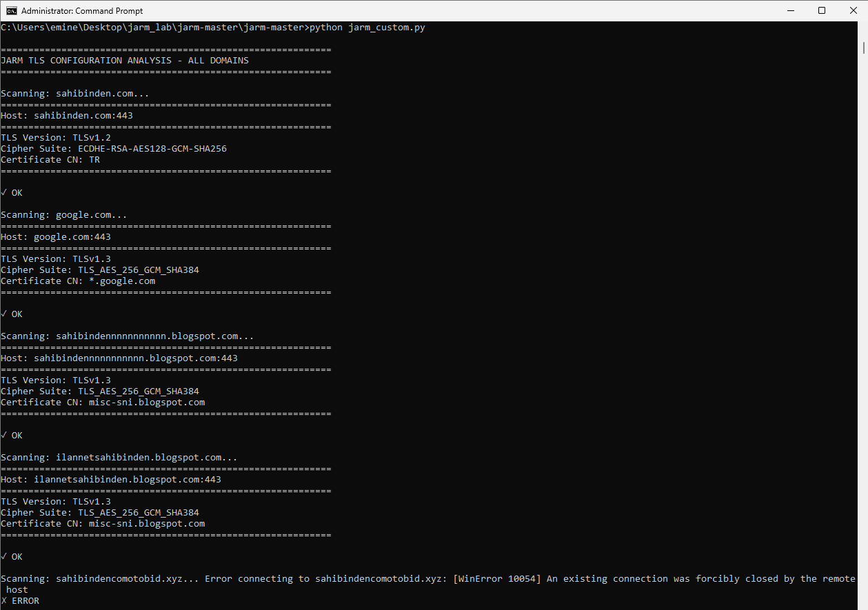Viewport: 868px width, 610px height.
Task: Maximize the Command Prompt window
Action: click(821, 10)
